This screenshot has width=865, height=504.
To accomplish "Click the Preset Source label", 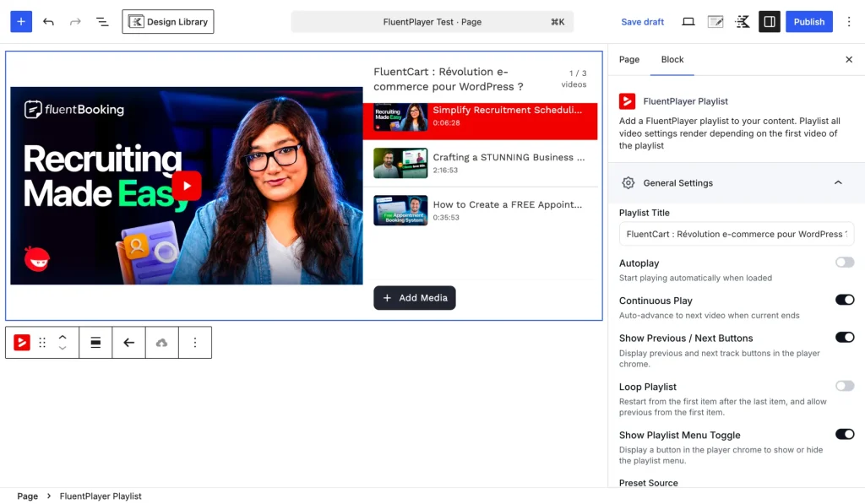I will (648, 483).
